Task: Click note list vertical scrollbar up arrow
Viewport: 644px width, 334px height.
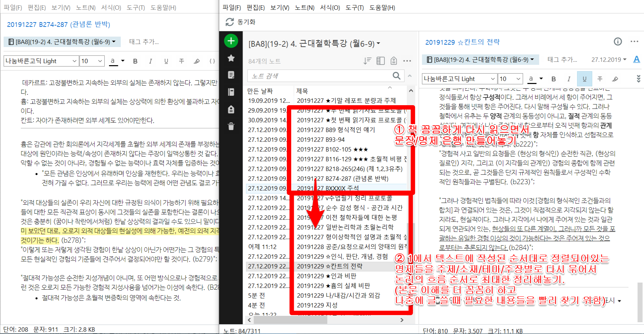Action: click(x=411, y=91)
